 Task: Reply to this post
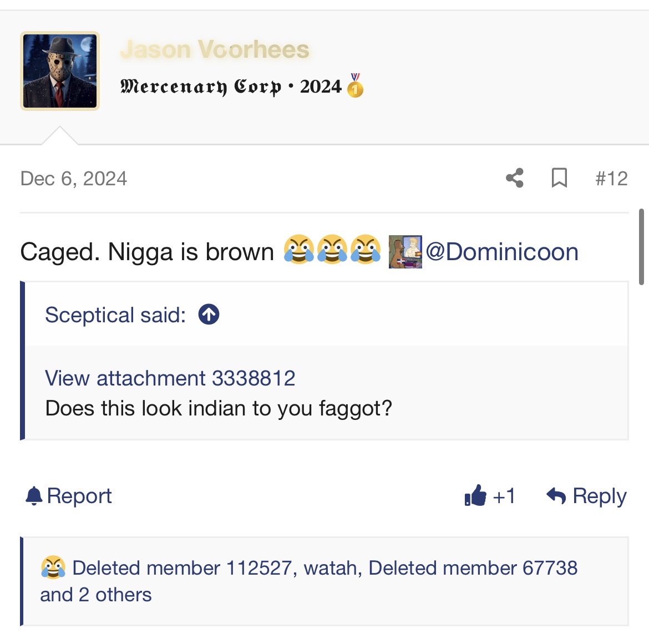click(586, 496)
